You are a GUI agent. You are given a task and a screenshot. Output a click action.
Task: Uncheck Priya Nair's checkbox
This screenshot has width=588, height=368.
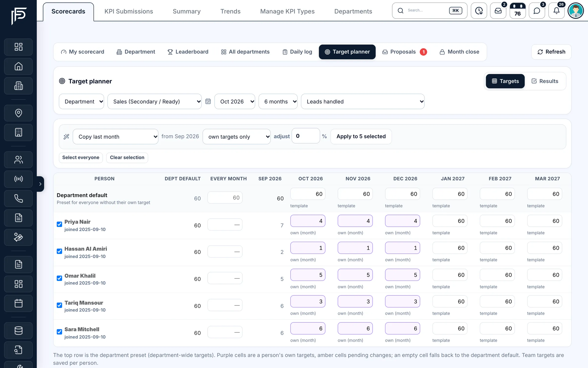(x=59, y=224)
